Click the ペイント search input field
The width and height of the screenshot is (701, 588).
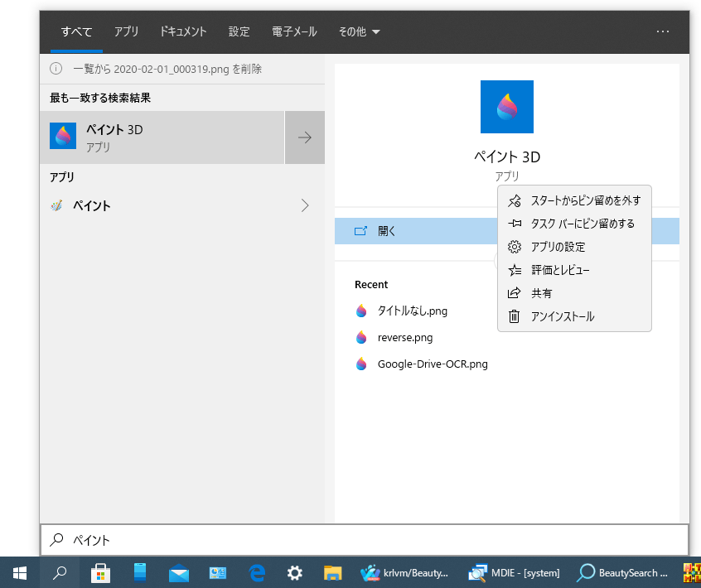coord(365,540)
